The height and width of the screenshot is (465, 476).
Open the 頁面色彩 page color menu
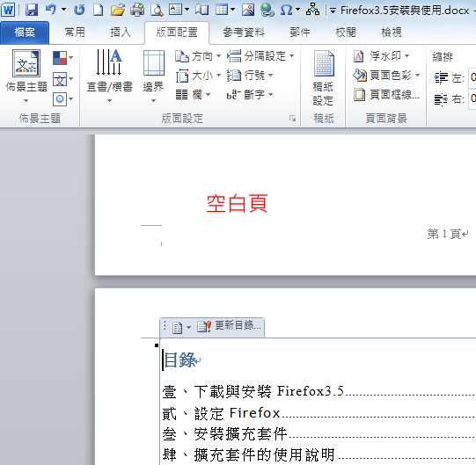[x=386, y=76]
